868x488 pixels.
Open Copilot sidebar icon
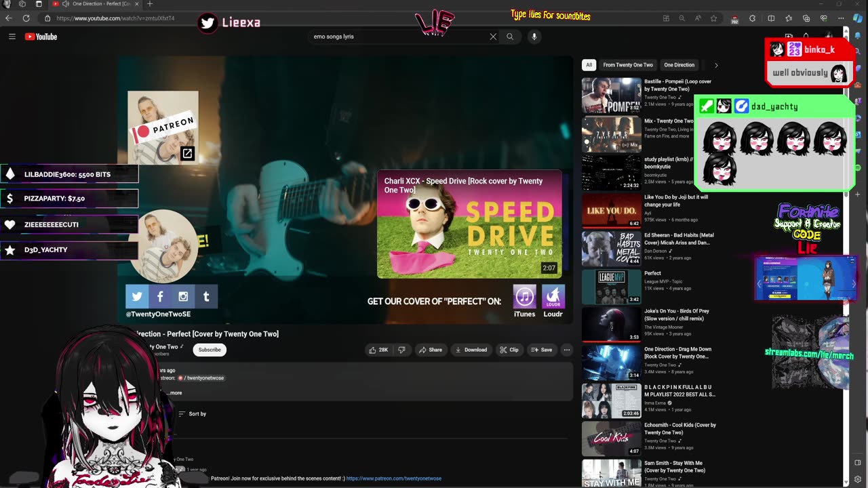tap(858, 18)
